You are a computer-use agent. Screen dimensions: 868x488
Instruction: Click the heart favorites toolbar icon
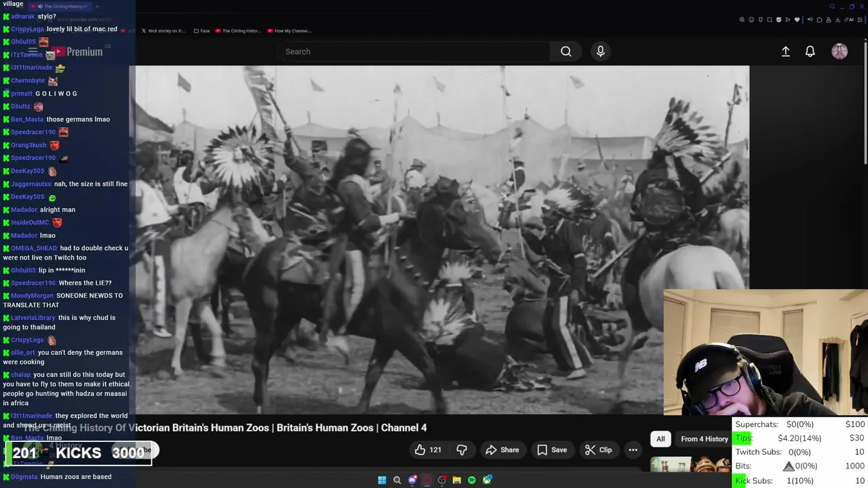(797, 20)
